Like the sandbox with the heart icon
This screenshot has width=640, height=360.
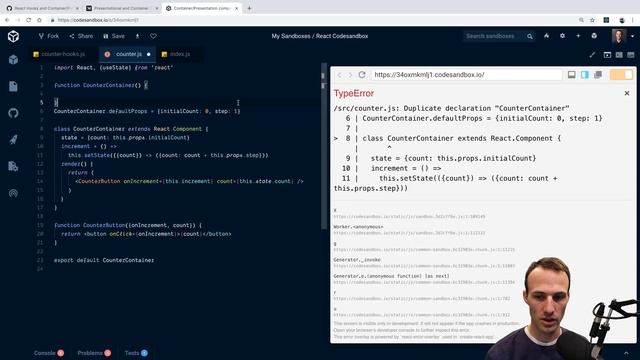153,36
